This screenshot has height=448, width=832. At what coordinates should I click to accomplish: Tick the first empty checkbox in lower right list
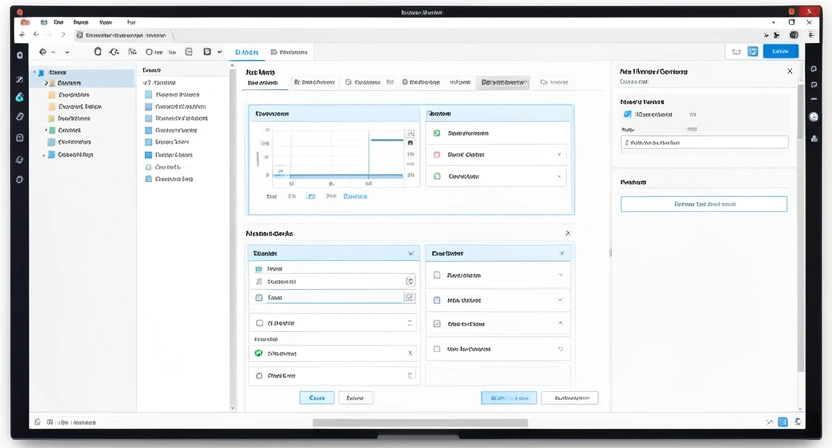click(437, 275)
